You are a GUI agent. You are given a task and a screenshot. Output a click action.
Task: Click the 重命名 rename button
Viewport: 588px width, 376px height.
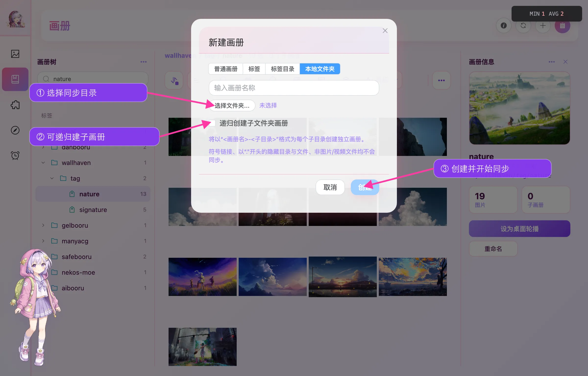[493, 249]
